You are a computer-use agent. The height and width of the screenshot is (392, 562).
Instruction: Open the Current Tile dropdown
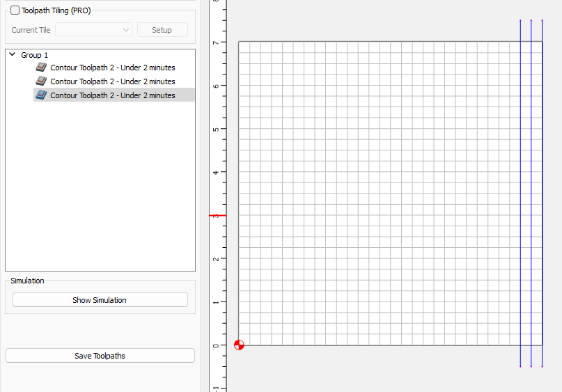(93, 30)
